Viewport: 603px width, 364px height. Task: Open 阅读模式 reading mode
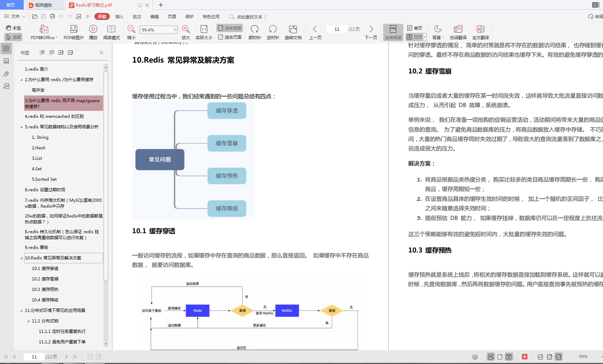112,32
